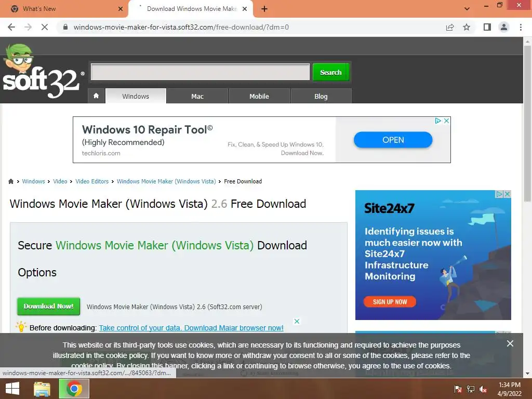Click the browser forward arrow
The height and width of the screenshot is (399, 532).
point(28,27)
